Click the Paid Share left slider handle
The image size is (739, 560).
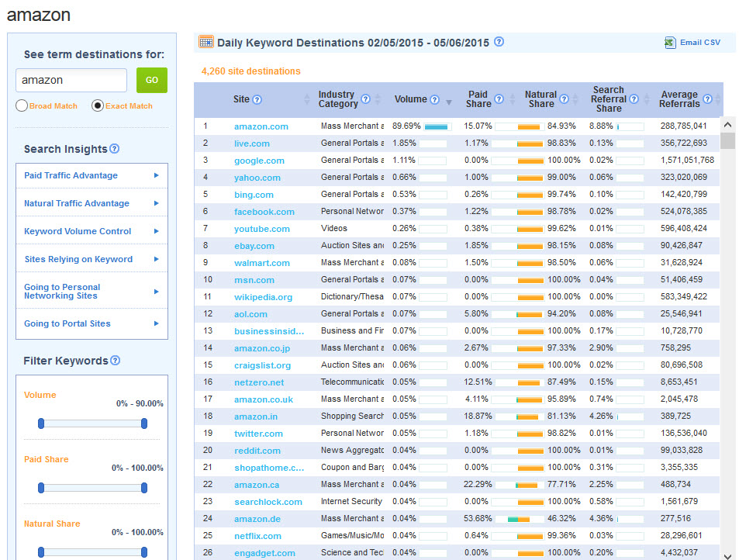pyautogui.click(x=41, y=487)
